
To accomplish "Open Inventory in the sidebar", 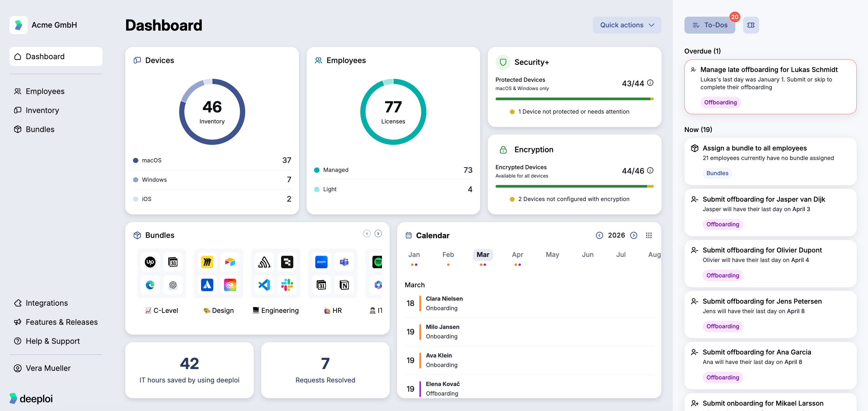I will coord(42,110).
